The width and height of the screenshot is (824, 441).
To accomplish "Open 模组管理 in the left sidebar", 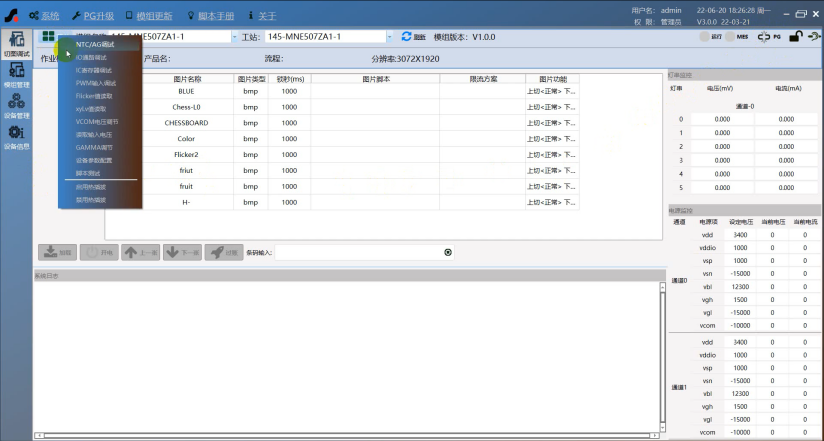I will click(16, 75).
